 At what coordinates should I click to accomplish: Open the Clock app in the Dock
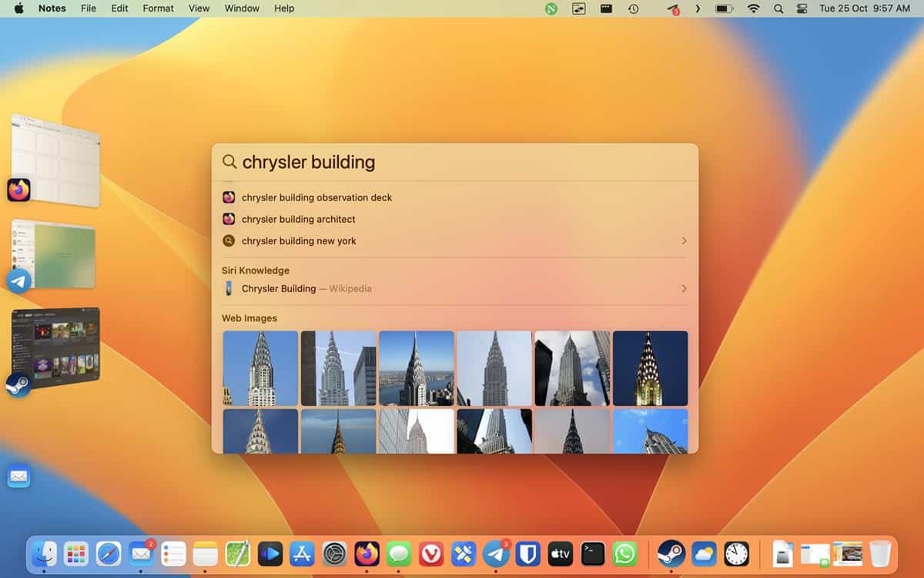click(736, 553)
